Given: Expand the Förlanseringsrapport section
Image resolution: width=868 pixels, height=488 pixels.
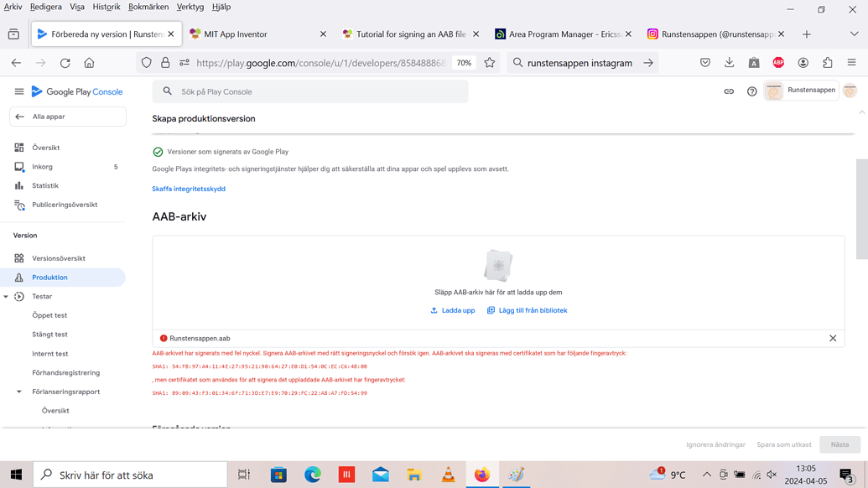Looking at the screenshot, I should click(x=18, y=391).
